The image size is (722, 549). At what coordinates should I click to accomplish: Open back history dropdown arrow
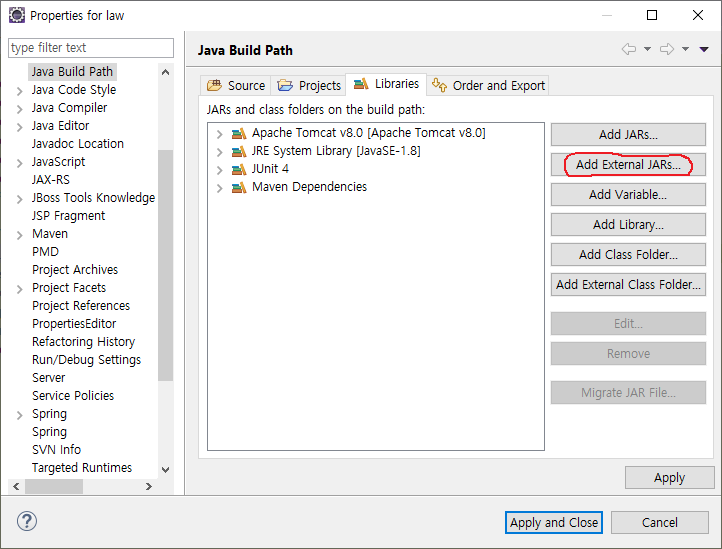(647, 49)
